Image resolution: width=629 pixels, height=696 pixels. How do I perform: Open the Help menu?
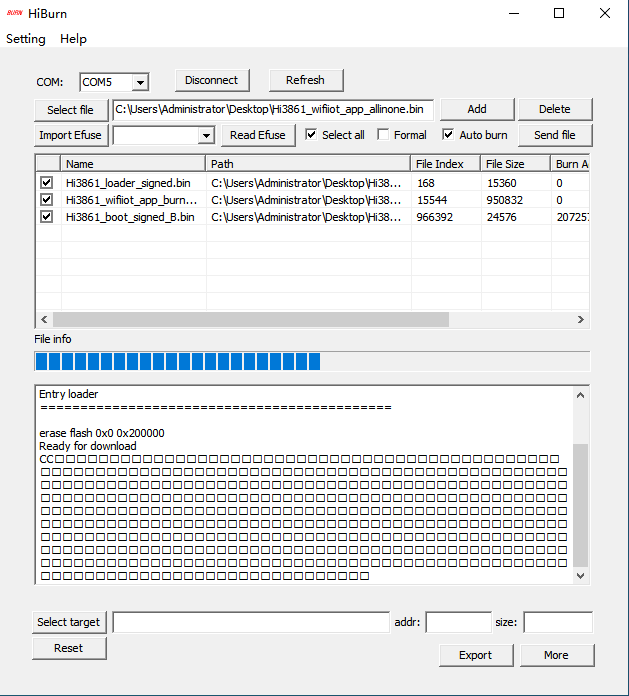(x=73, y=39)
